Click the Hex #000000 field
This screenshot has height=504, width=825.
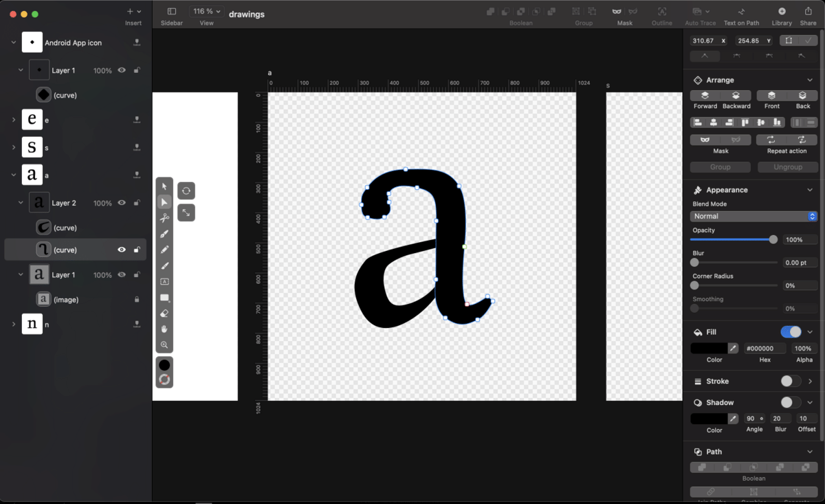coord(765,349)
